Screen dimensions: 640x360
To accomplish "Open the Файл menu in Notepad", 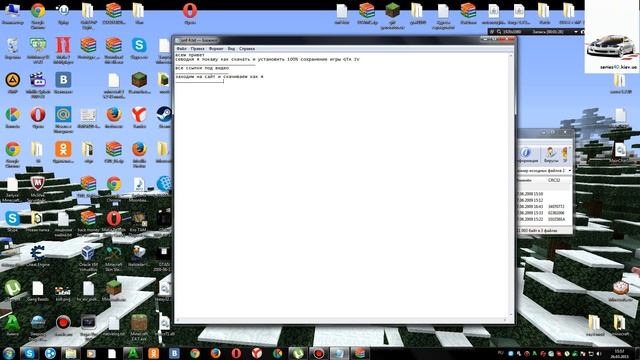I will pyautogui.click(x=181, y=49).
